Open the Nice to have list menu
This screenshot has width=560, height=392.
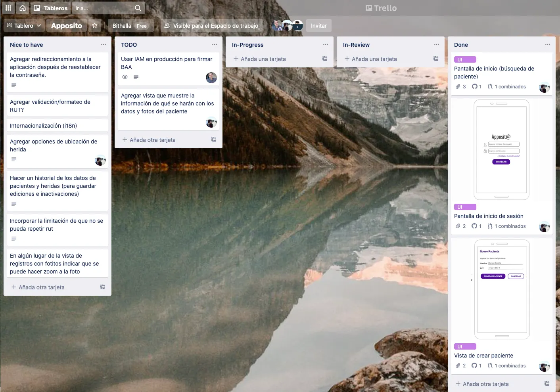tap(104, 44)
